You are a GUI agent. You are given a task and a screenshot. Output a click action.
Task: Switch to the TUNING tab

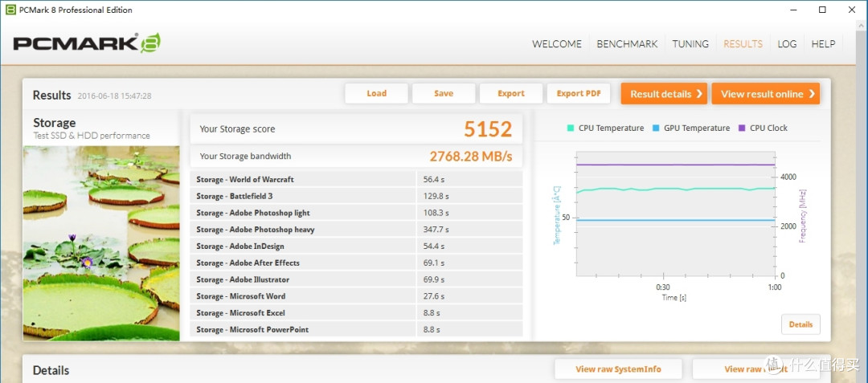pos(690,43)
